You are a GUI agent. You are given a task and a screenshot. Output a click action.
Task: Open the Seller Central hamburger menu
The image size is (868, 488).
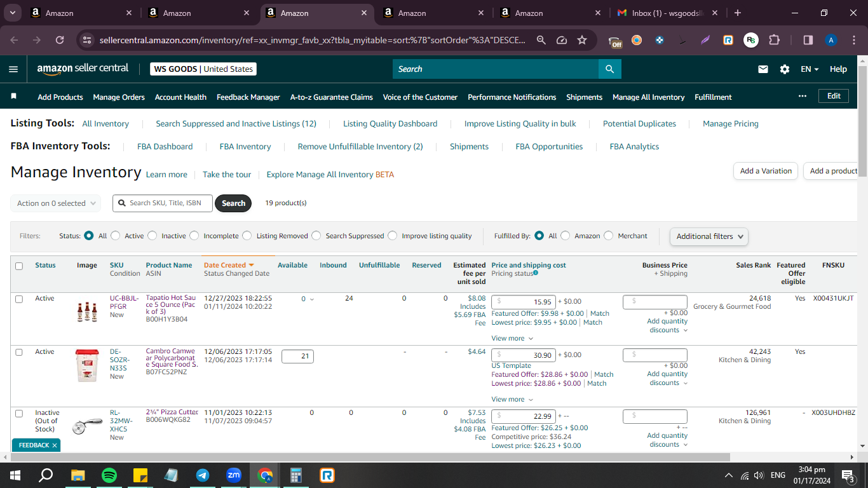[13, 69]
